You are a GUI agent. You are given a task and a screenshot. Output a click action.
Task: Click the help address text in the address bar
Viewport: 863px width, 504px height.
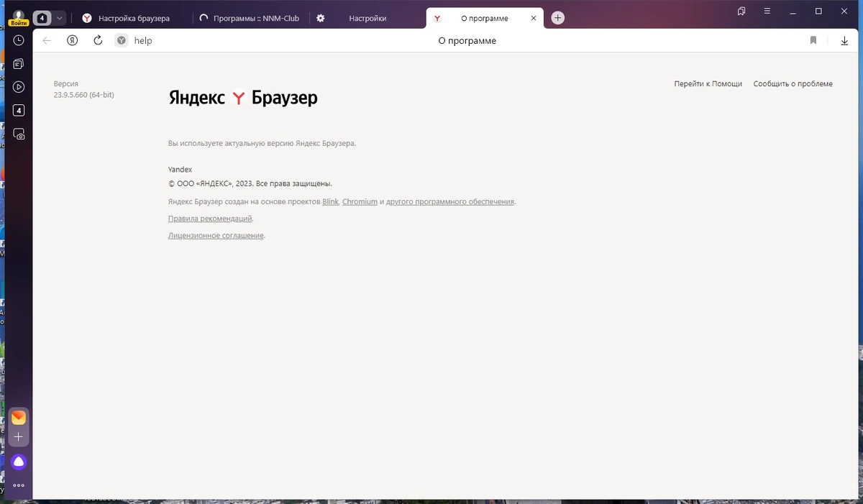pos(143,41)
